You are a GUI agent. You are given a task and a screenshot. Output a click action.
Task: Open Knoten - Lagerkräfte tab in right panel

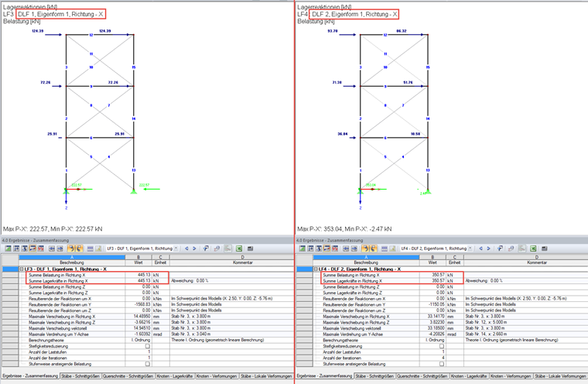[469, 376]
